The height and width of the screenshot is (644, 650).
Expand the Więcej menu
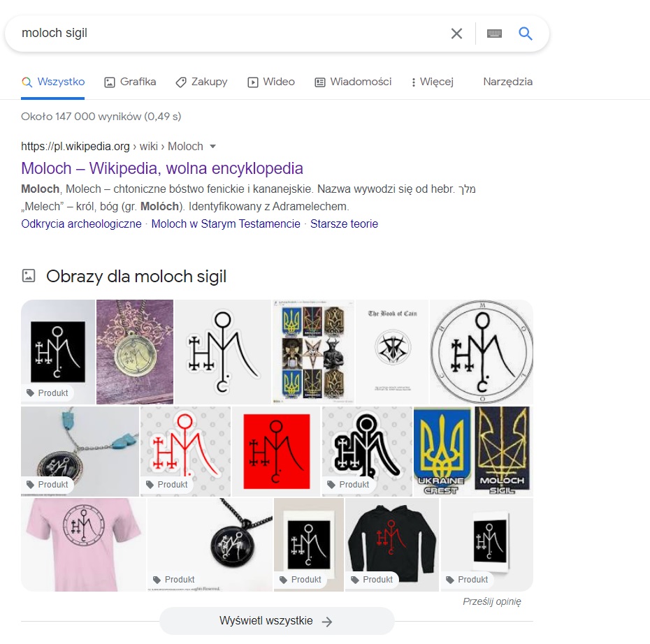(x=433, y=82)
